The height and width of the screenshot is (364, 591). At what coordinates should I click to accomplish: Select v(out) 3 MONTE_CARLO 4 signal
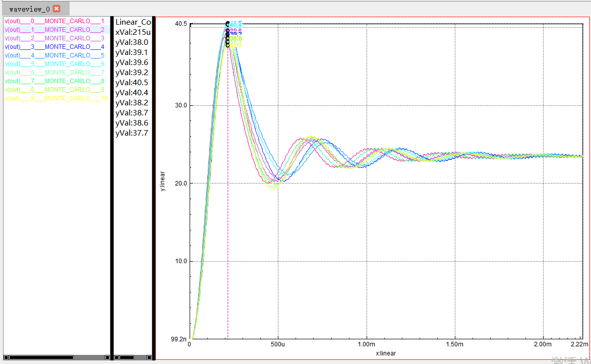[x=54, y=47]
